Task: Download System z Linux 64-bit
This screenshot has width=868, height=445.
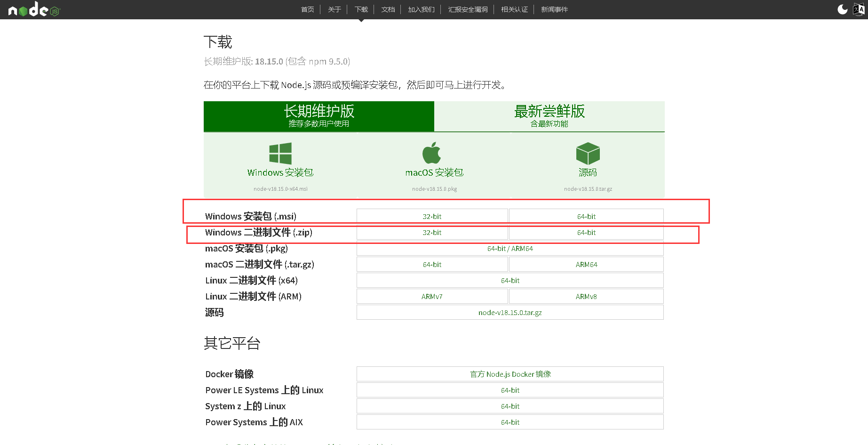Action: click(510, 406)
